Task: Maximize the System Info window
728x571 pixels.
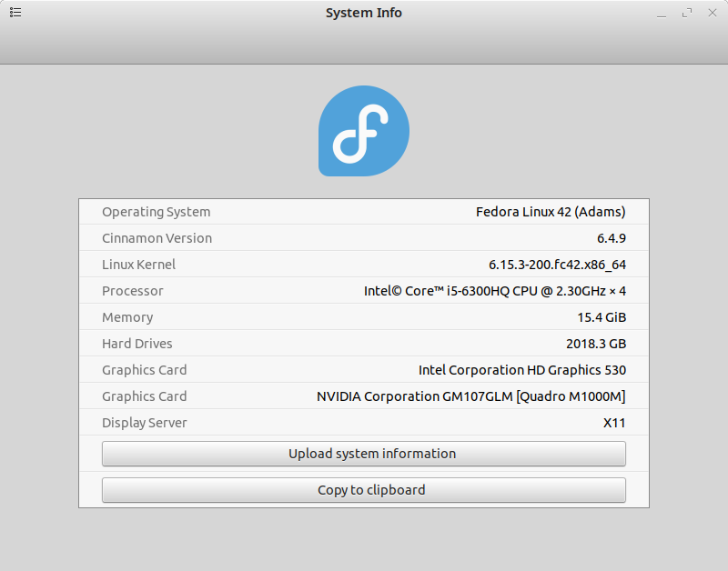Action: point(687,13)
